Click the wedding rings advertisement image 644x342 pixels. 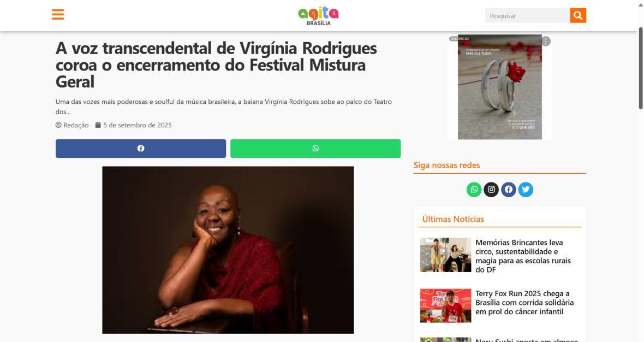pyautogui.click(x=499, y=87)
